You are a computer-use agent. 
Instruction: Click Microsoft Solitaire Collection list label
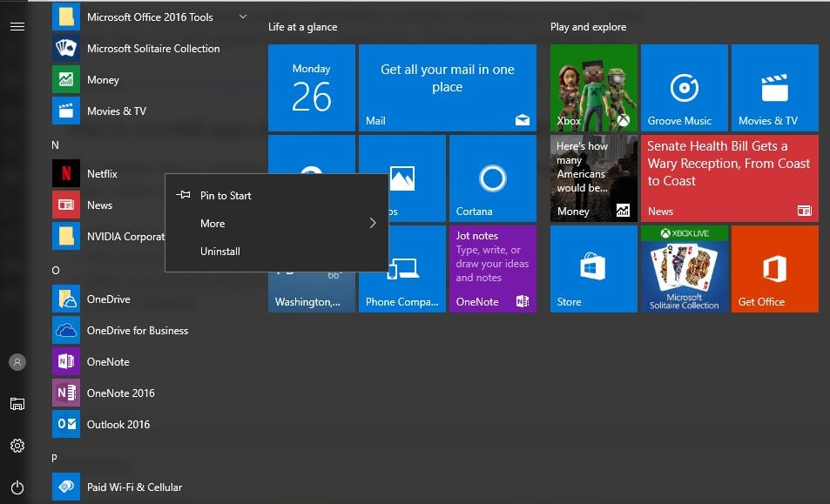pos(153,49)
